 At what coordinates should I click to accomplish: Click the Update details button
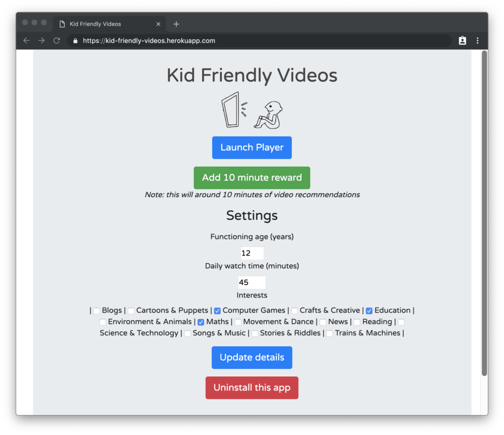[x=252, y=358]
